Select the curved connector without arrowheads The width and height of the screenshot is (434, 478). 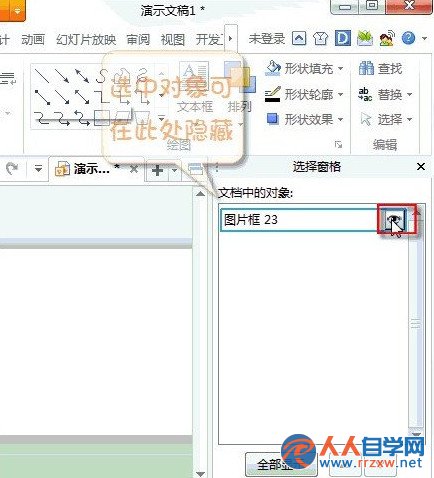42,118
